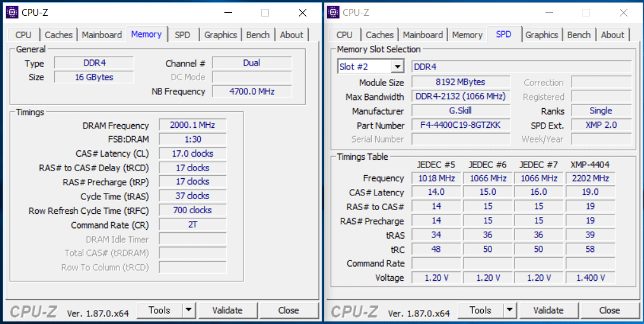Minimize the right CPU-Z window

[549, 13]
